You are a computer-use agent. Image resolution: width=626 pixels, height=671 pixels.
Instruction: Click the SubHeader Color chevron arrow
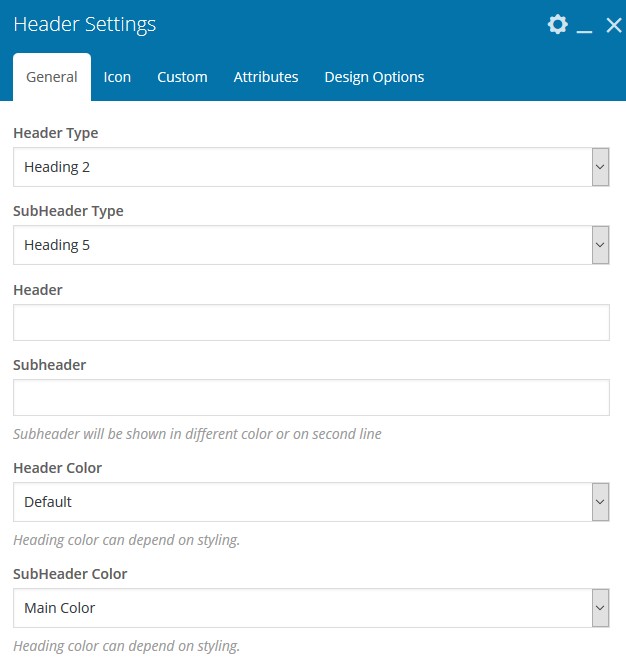coord(600,608)
